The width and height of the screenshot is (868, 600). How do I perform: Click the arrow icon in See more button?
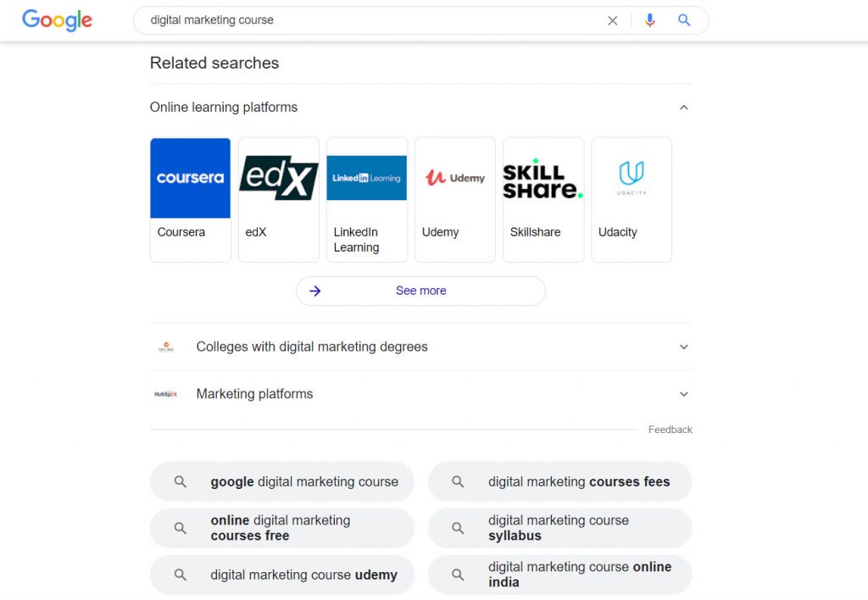click(315, 292)
